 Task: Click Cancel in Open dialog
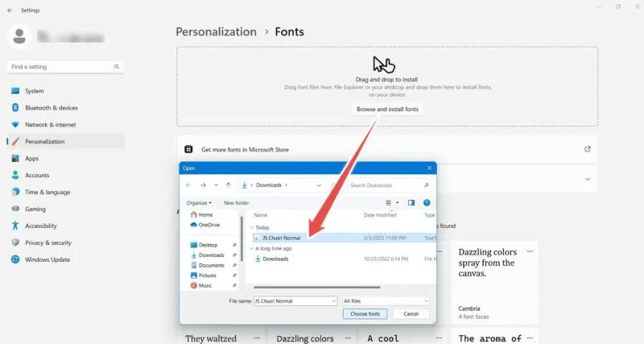(411, 314)
